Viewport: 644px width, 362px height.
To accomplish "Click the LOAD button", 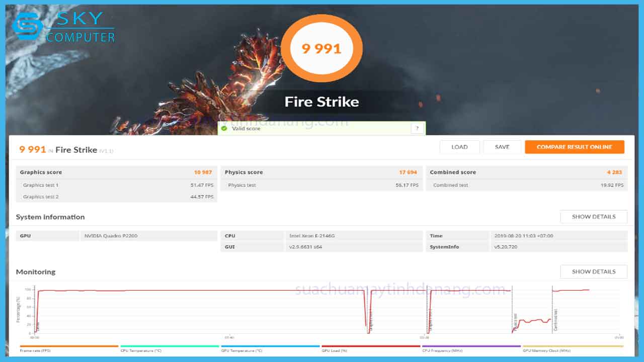I will [459, 147].
